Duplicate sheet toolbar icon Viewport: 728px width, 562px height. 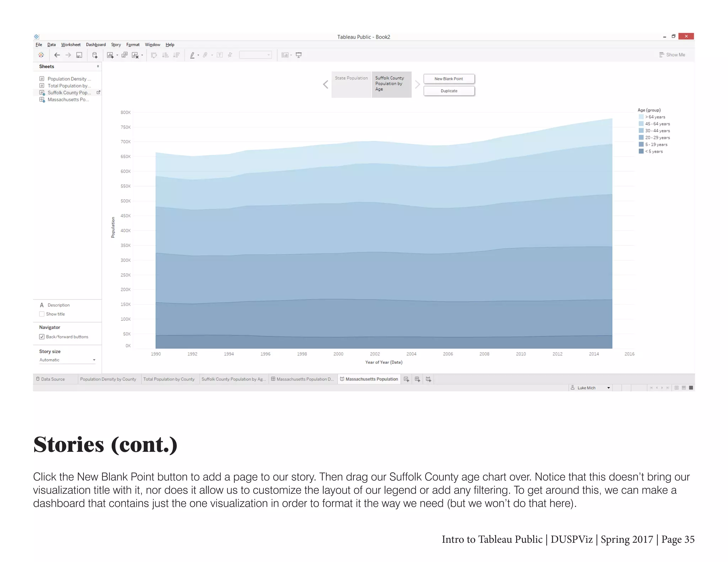click(124, 55)
